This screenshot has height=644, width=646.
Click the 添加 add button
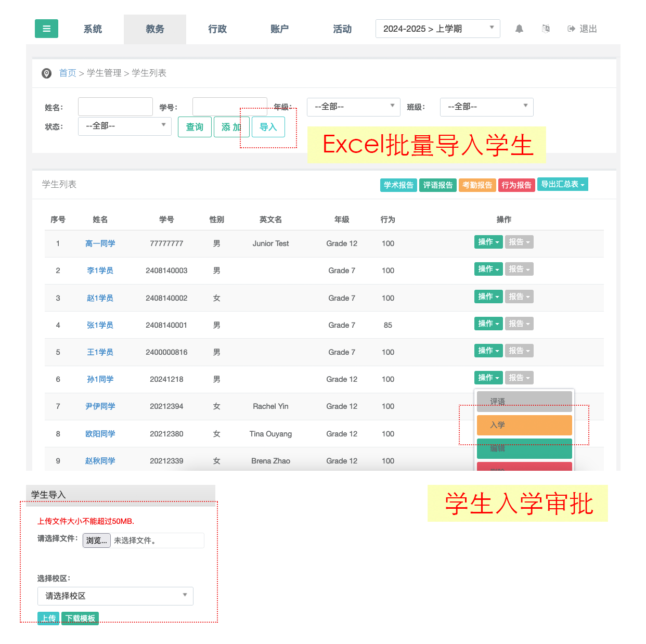pyautogui.click(x=231, y=127)
